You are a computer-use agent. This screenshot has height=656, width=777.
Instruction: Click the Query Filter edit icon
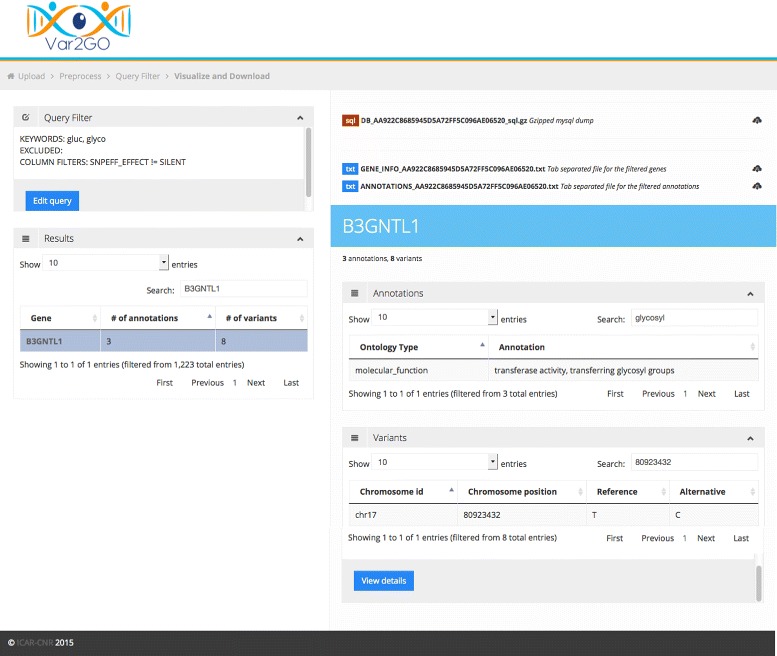pos(26,117)
